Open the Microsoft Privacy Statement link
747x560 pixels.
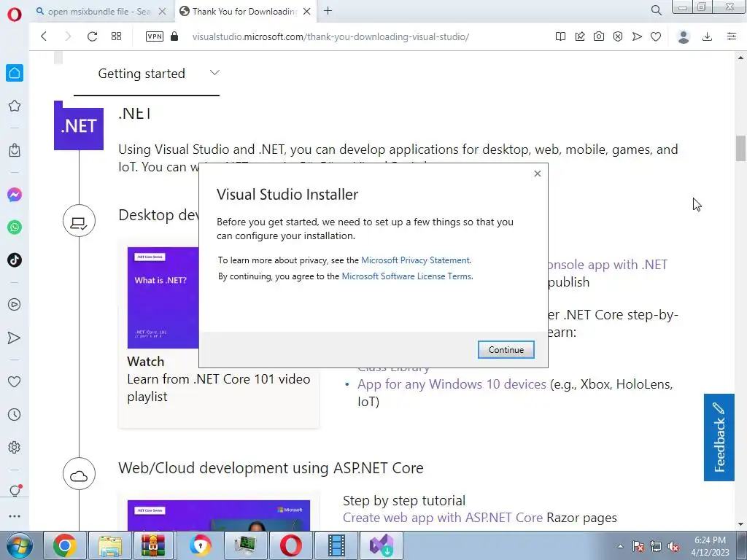coord(415,260)
